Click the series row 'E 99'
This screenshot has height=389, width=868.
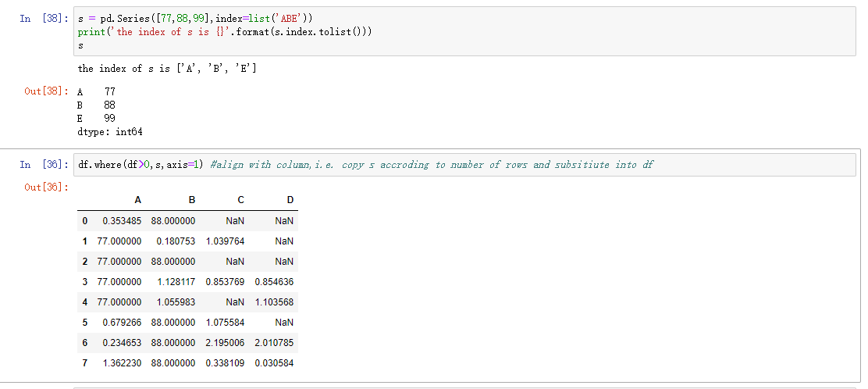[x=96, y=118]
